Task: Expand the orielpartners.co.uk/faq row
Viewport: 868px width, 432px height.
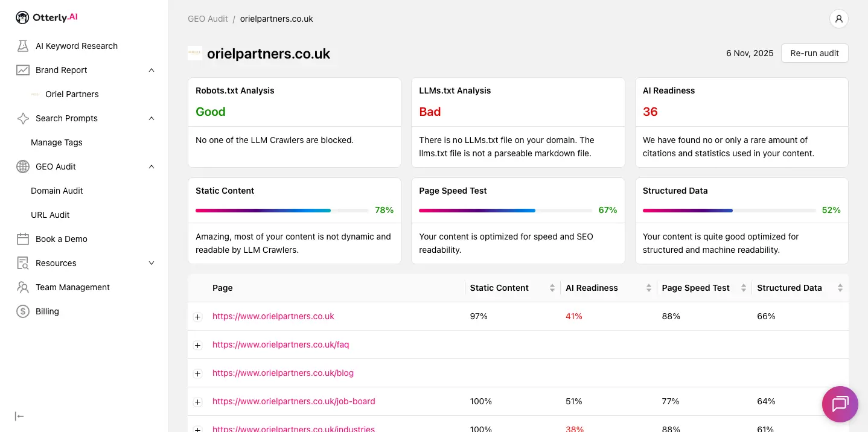Action: tap(197, 345)
